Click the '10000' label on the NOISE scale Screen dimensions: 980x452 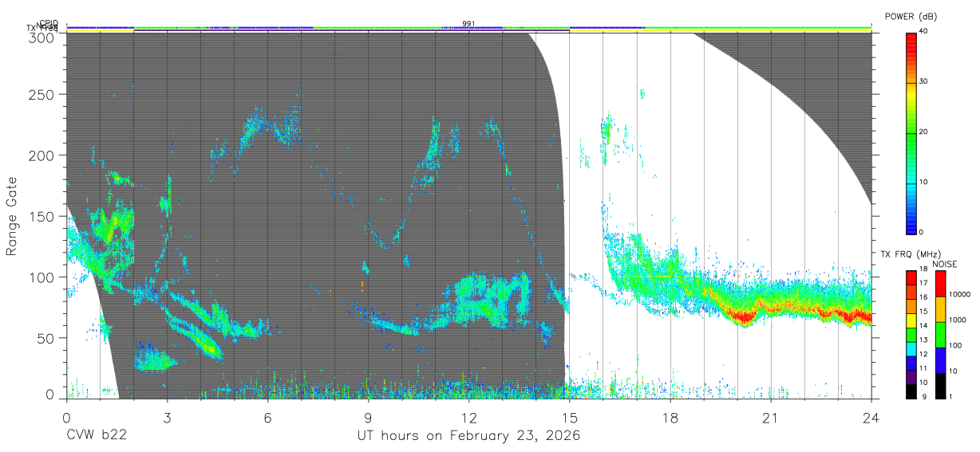point(958,296)
